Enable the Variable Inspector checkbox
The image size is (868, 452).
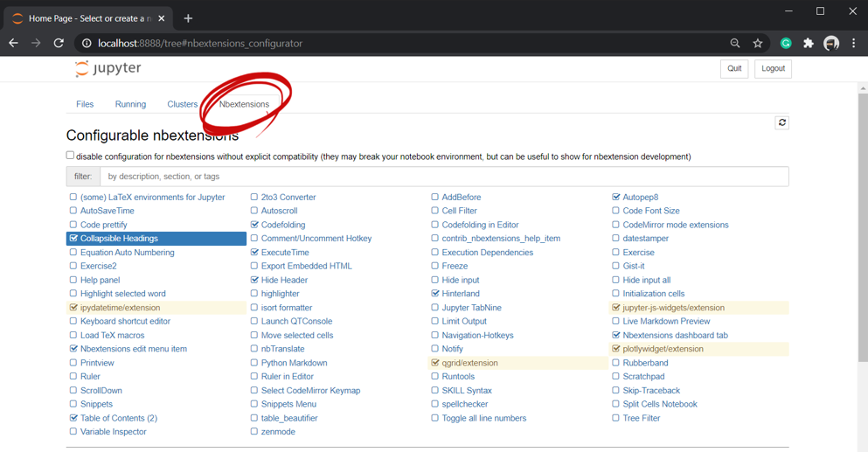click(73, 432)
